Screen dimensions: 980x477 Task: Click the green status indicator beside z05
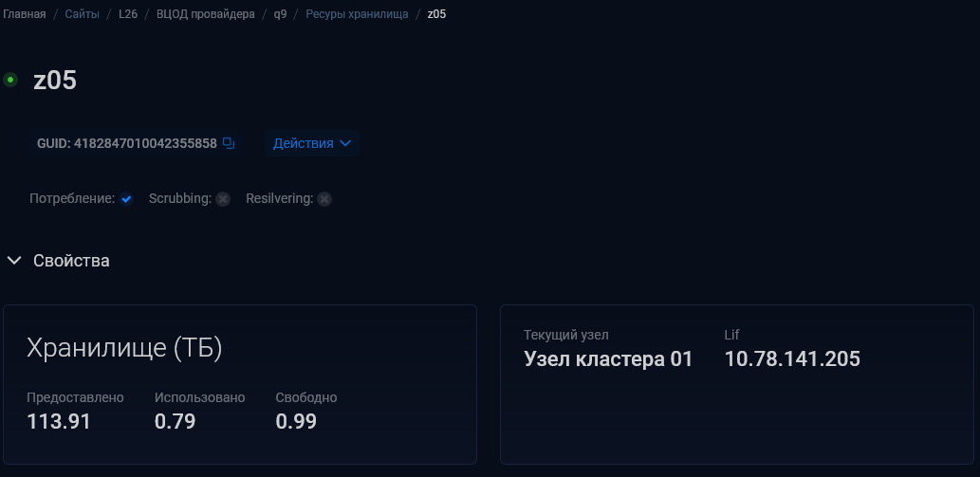(x=10, y=80)
